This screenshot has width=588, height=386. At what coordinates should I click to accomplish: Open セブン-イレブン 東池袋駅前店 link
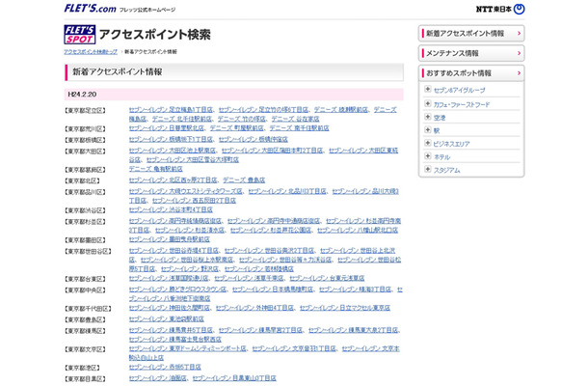pyautogui.click(x=166, y=319)
